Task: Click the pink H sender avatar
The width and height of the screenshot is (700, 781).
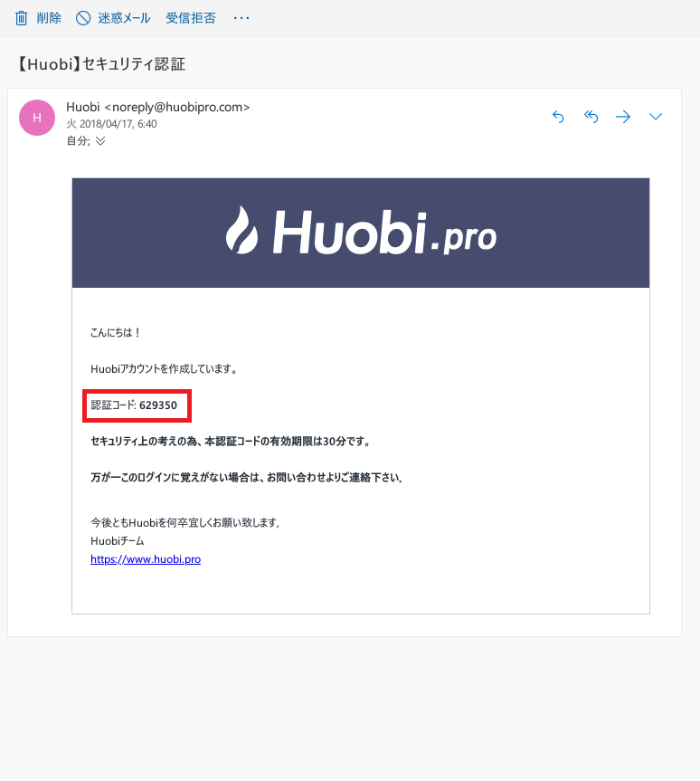Action: click(x=37, y=118)
